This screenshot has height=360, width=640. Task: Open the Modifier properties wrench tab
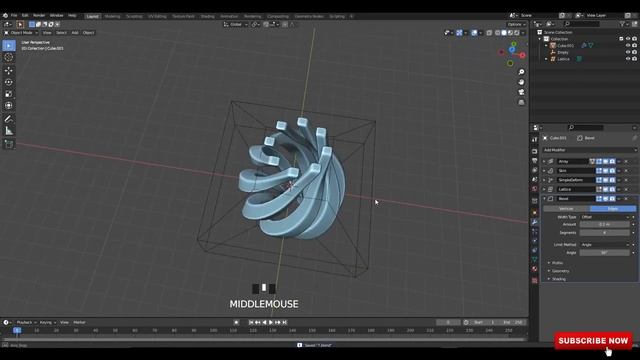(535, 222)
